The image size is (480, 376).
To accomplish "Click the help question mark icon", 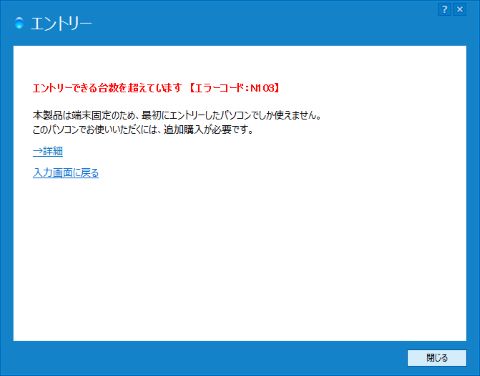I will pos(444,10).
